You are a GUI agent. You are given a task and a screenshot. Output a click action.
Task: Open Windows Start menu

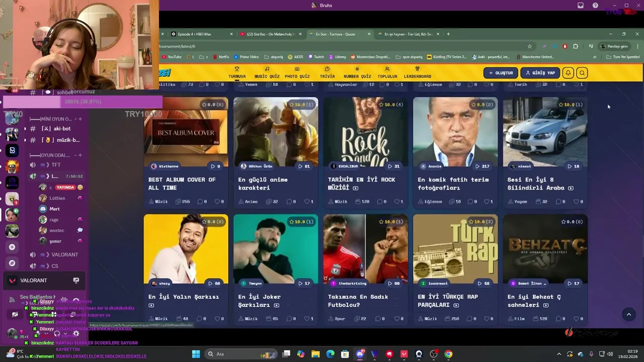196,354
